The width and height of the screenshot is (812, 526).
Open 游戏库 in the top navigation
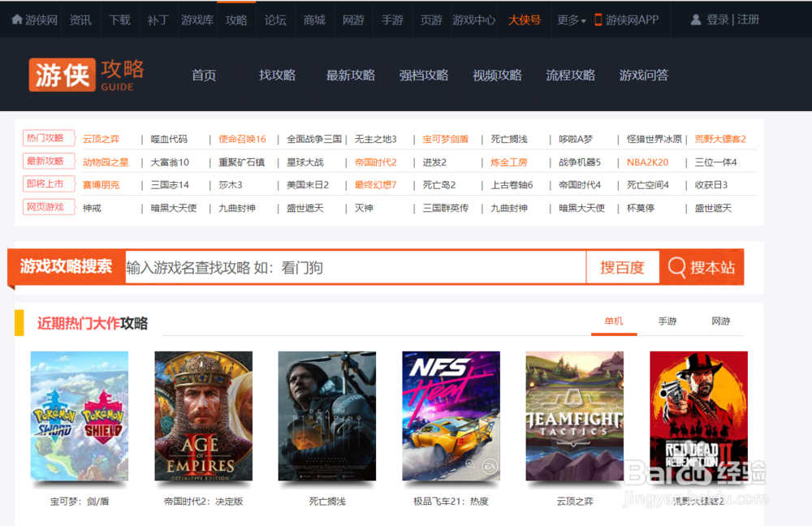pyautogui.click(x=197, y=19)
